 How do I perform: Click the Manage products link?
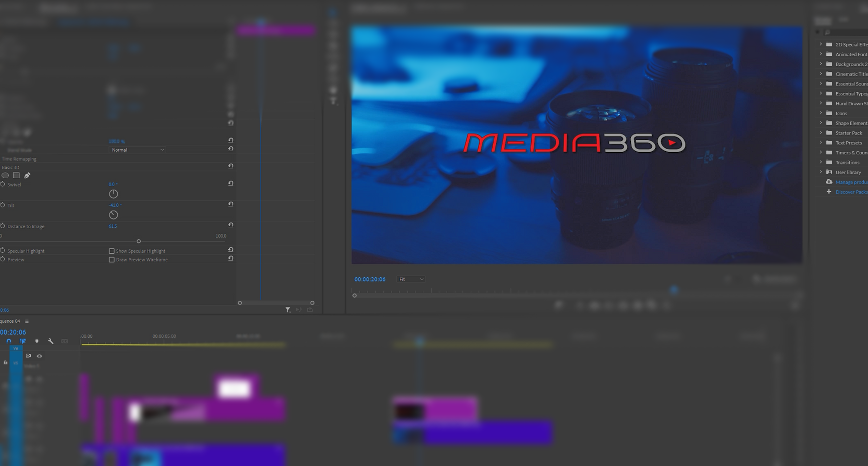click(851, 182)
